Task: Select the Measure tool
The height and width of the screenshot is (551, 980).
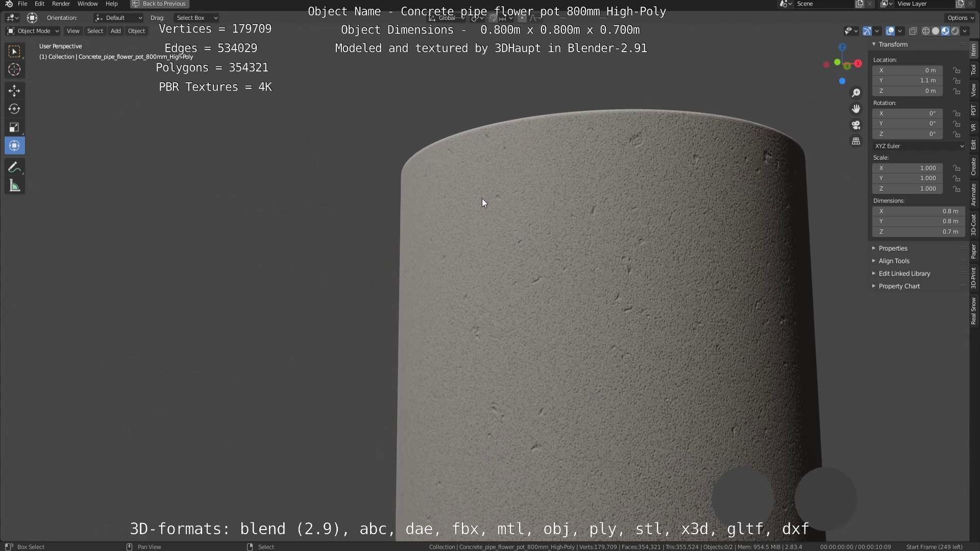Action: point(14,186)
